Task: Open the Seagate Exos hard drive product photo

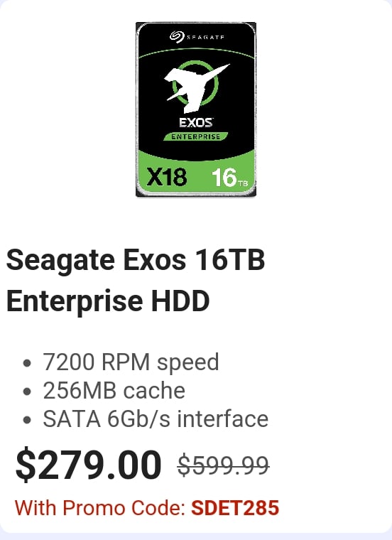Action: [196, 109]
